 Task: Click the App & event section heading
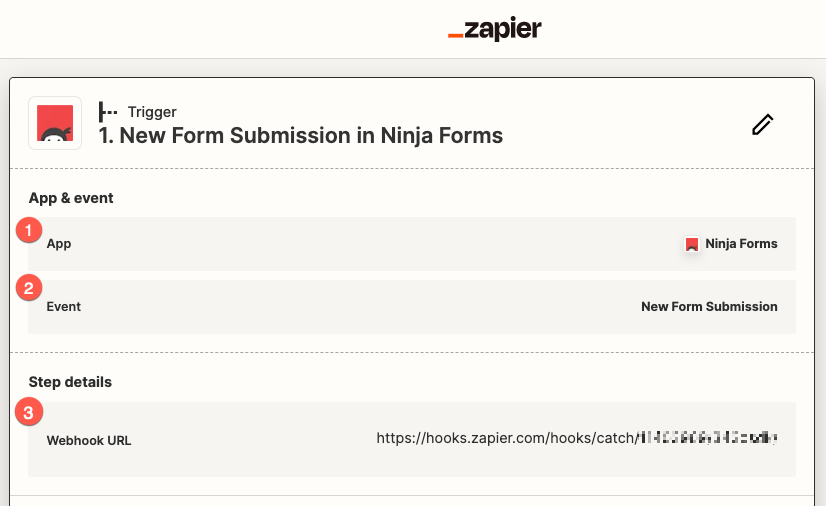[x=71, y=198]
